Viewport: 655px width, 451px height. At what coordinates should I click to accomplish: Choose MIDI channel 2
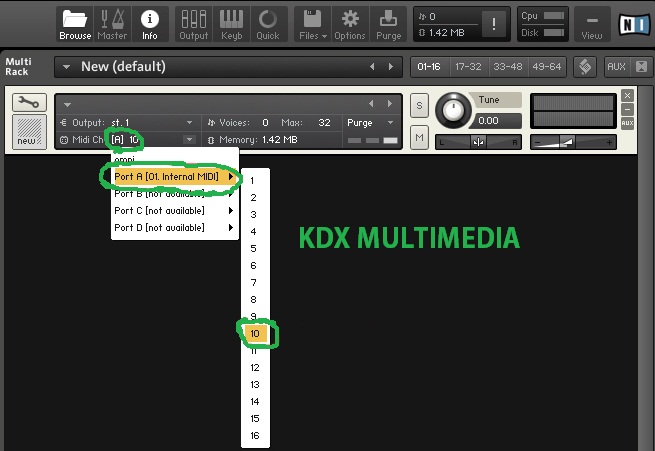pos(255,198)
